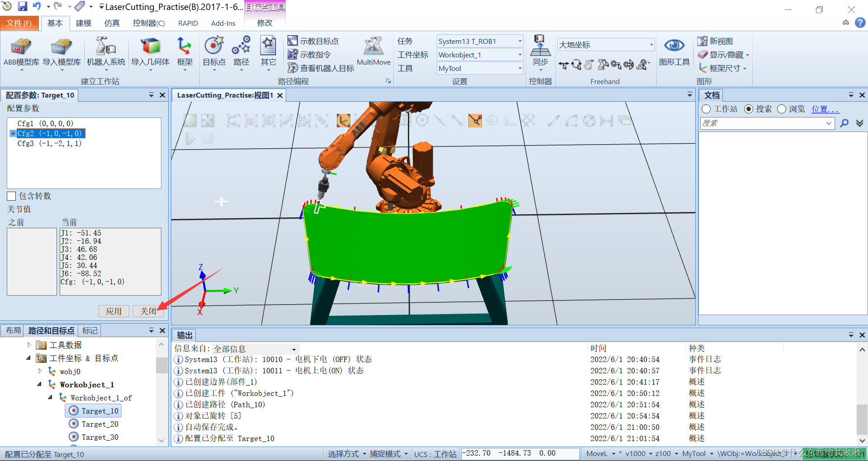This screenshot has width=868, height=461.
Task: Click the 位置... link
Action: [x=826, y=109]
